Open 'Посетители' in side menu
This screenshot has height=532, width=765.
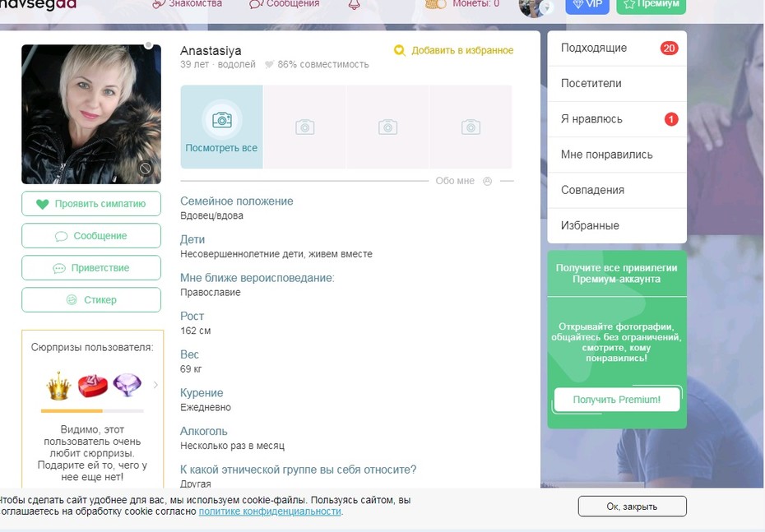coord(617,83)
